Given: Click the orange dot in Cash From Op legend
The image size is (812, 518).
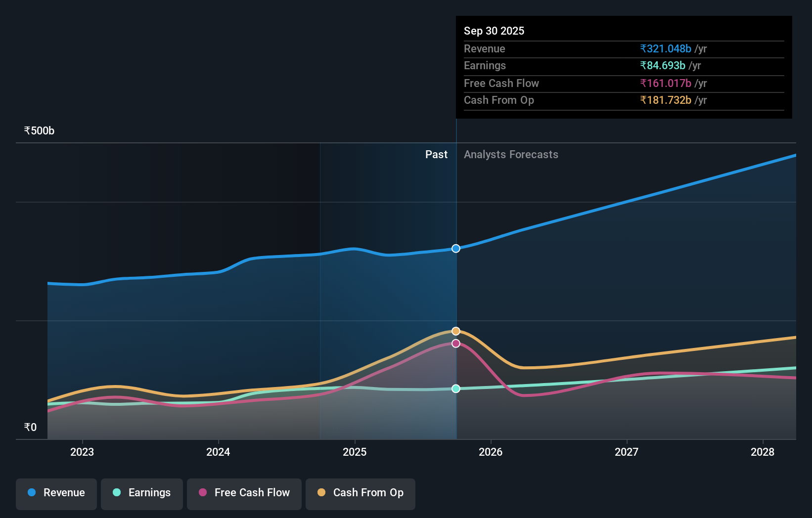Looking at the screenshot, I should pyautogui.click(x=322, y=493).
